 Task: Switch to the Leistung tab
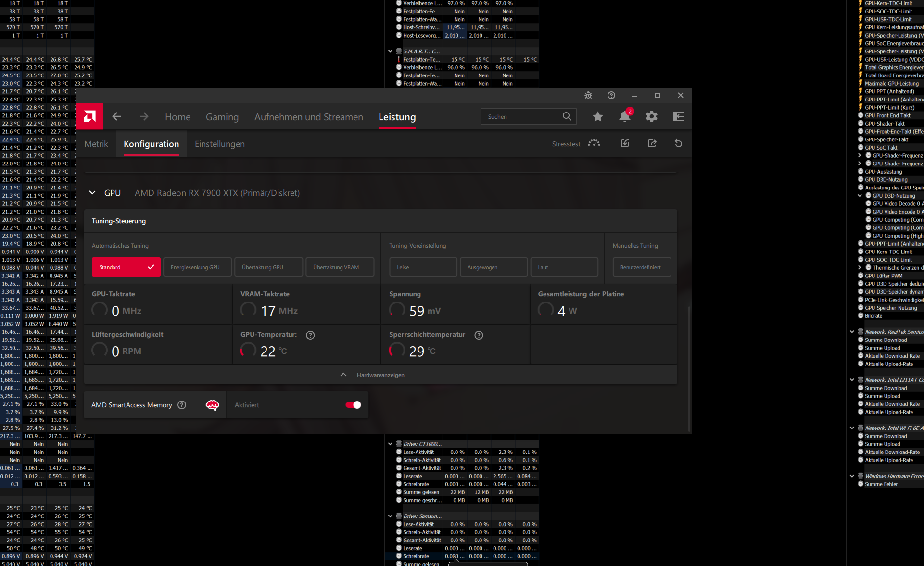[397, 117]
